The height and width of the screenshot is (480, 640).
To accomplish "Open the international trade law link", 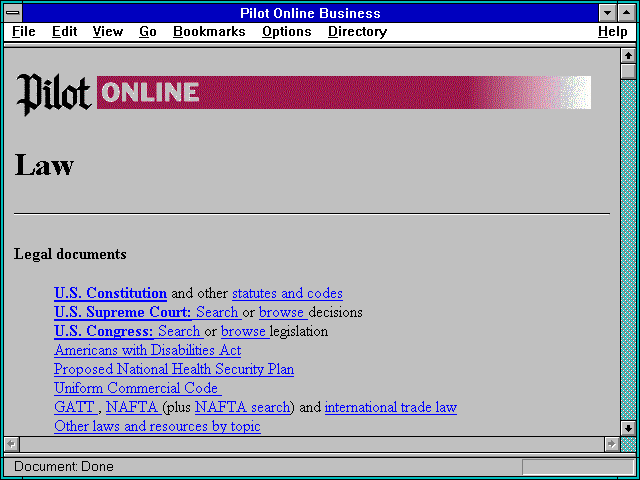I will (x=391, y=407).
